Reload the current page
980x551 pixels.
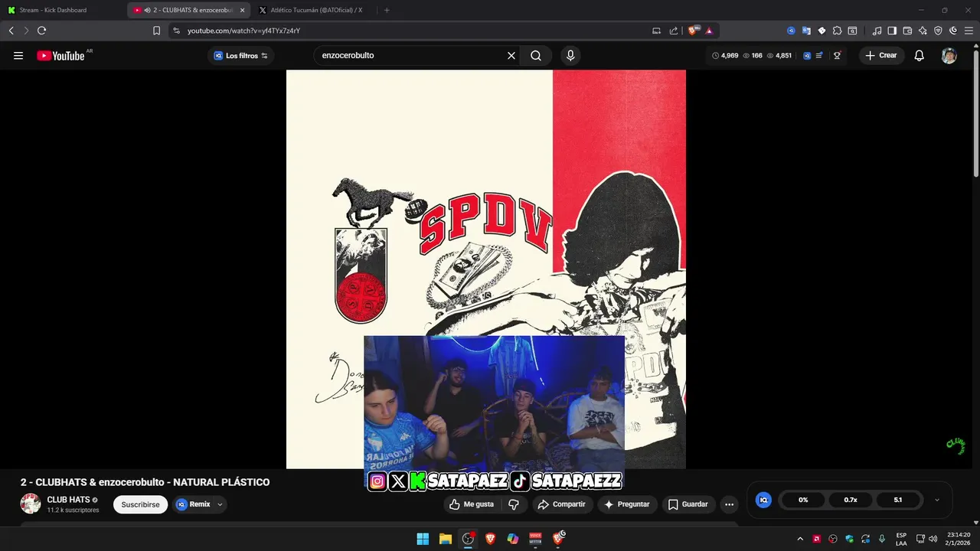(x=41, y=31)
